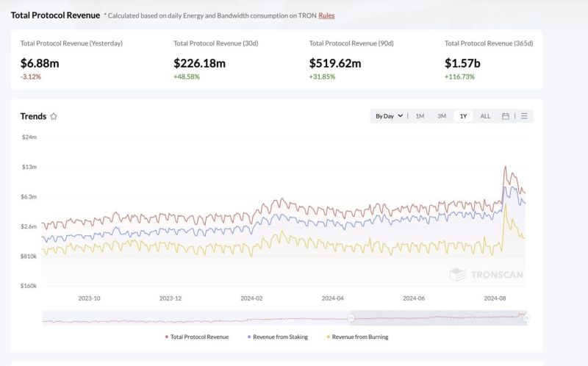
Task: Click the left handle of range slider
Action: pos(351,317)
